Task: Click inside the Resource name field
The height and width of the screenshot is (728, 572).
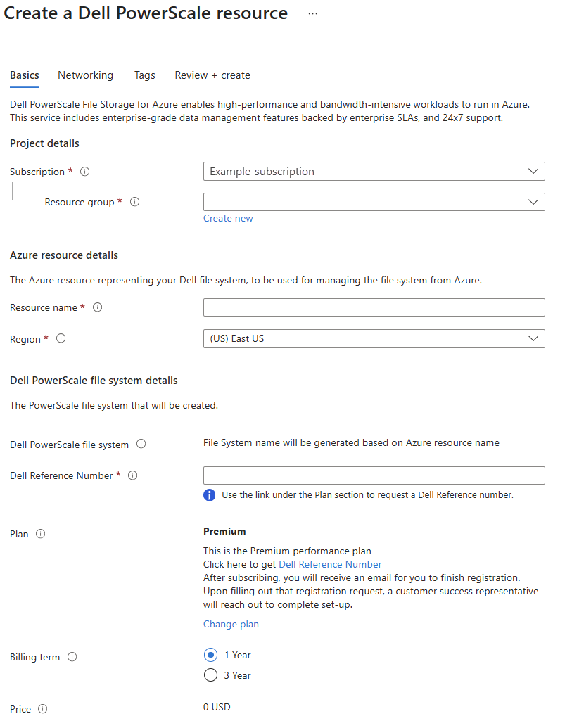Action: 374,307
